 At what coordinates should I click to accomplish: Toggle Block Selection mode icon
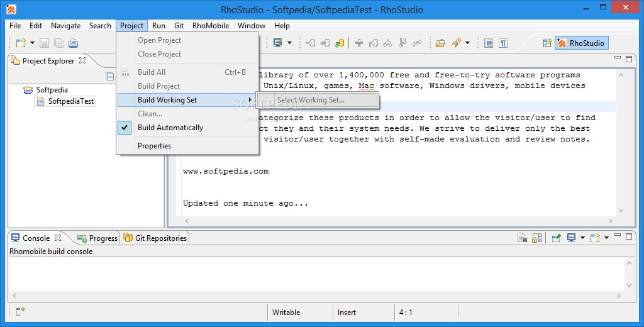pyautogui.click(x=489, y=43)
